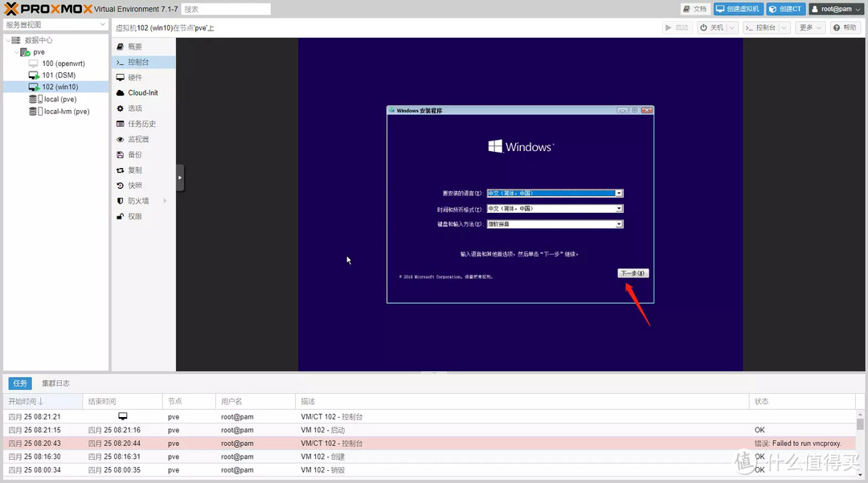Open the 要安装的语言 language dropdown
Screen dimensions: 868x483
555,193
